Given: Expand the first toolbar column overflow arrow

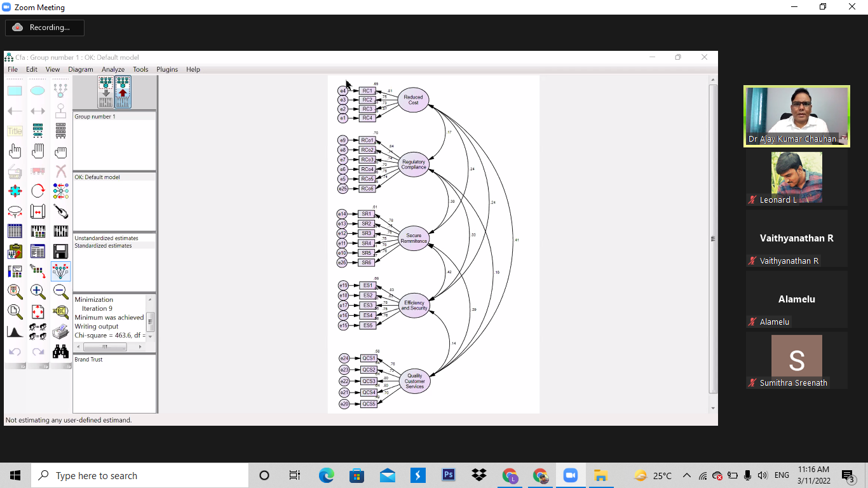Looking at the screenshot, I should click(x=22, y=367).
